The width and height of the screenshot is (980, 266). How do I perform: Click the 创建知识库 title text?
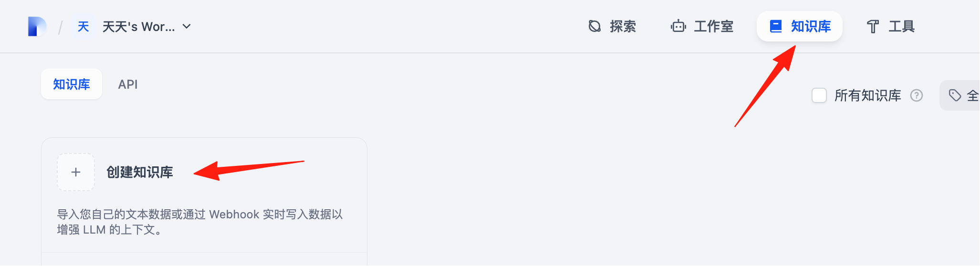pyautogui.click(x=139, y=172)
